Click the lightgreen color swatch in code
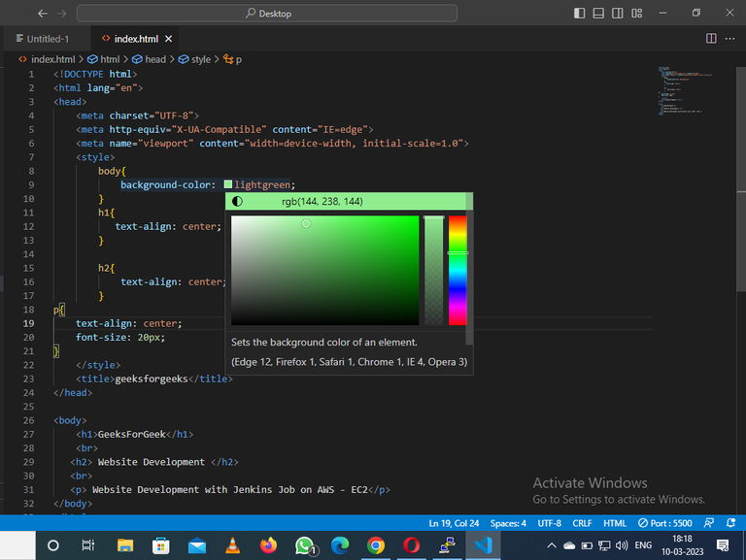The image size is (746, 560). tap(228, 184)
